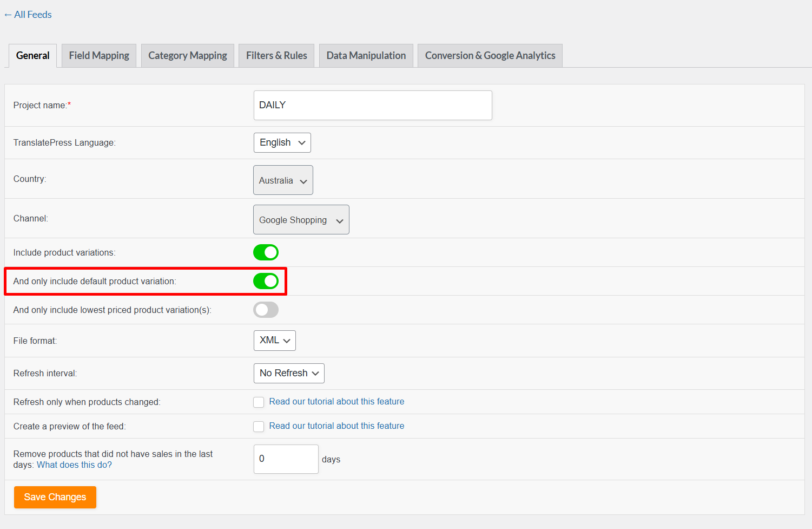This screenshot has height=529, width=812.
Task: Click the Project name input field
Action: [373, 105]
